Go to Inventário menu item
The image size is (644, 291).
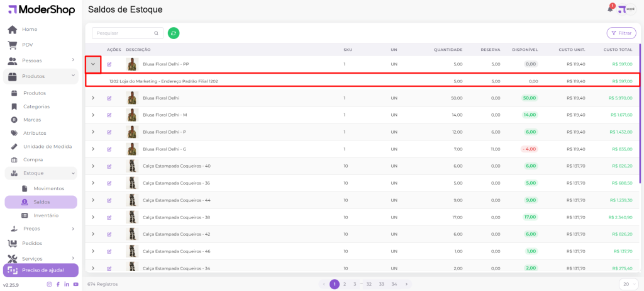(46, 215)
